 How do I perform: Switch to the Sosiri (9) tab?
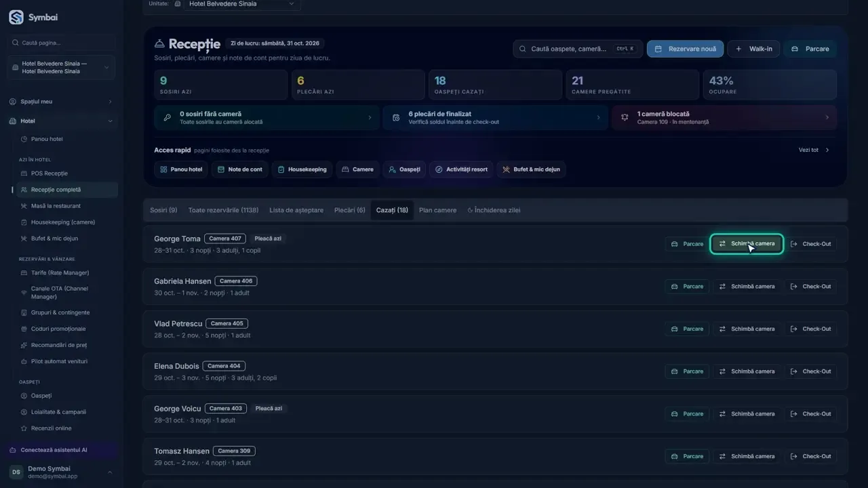click(x=163, y=210)
